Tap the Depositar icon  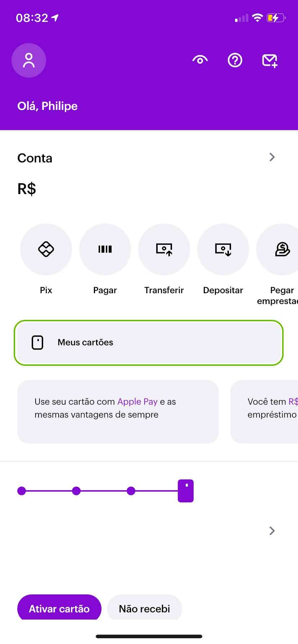[223, 249]
